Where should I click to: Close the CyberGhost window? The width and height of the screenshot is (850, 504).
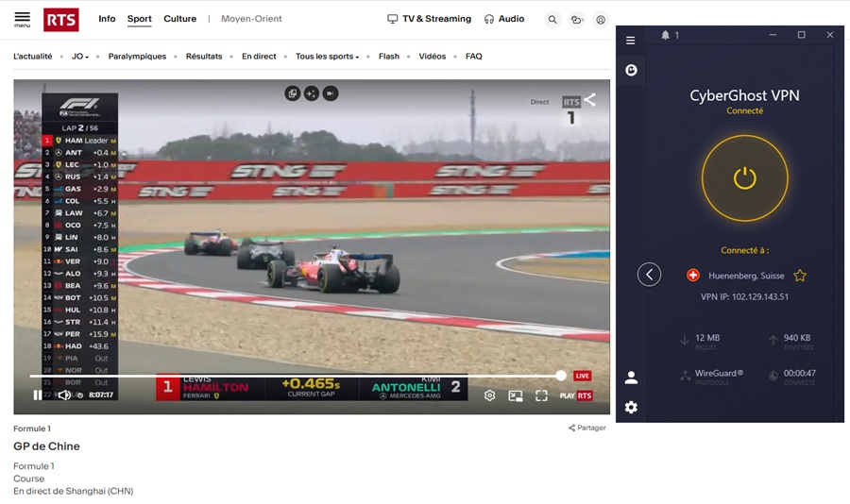pyautogui.click(x=830, y=35)
